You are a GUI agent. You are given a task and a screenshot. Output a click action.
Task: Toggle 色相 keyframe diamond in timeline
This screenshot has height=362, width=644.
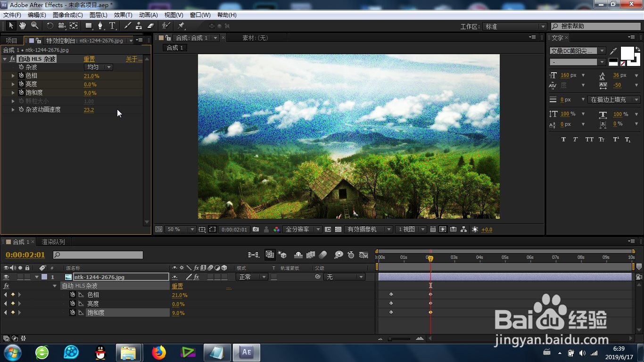coord(13,295)
